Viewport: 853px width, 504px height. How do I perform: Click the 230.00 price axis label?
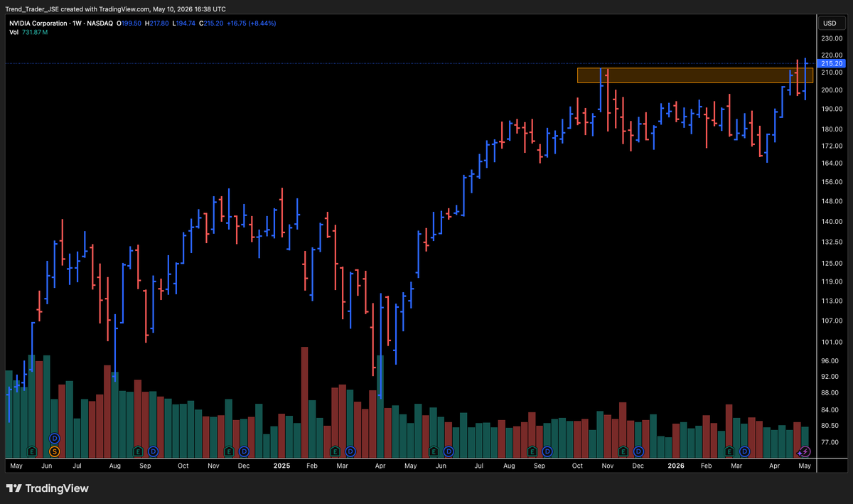tap(830, 40)
